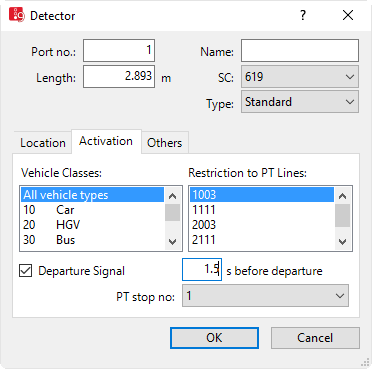The width and height of the screenshot is (372, 369).
Task: Confirm with the OK button
Action: (214, 338)
